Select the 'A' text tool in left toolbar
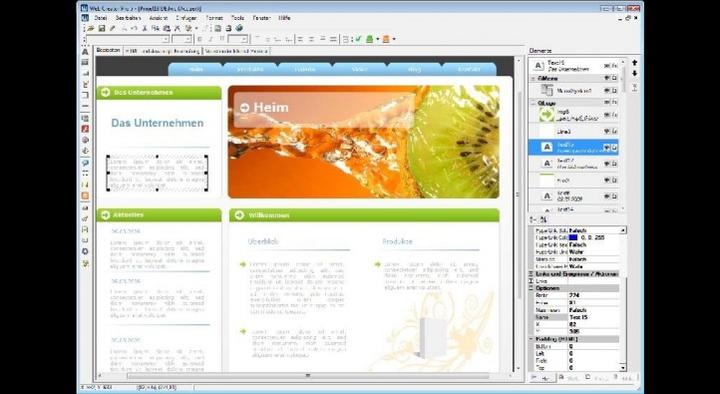 coord(85,52)
